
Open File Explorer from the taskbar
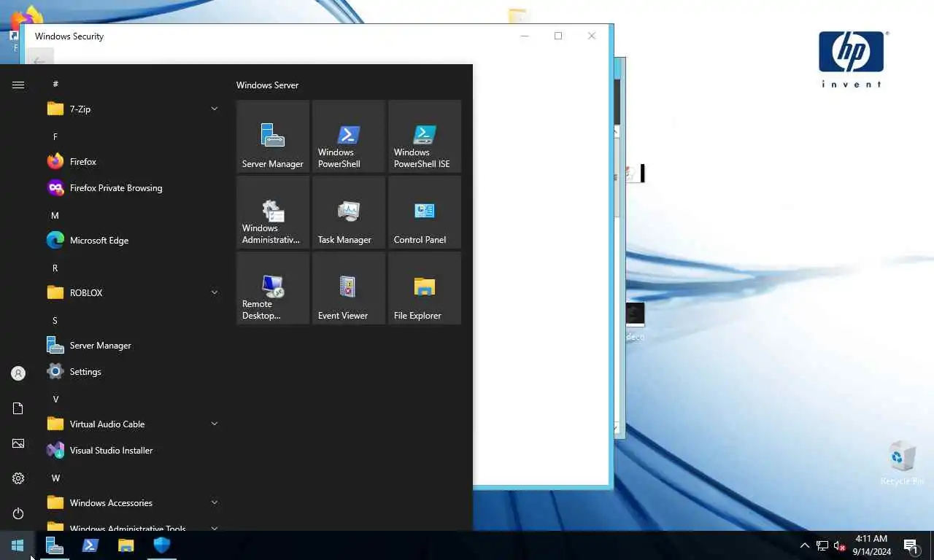pyautogui.click(x=126, y=545)
